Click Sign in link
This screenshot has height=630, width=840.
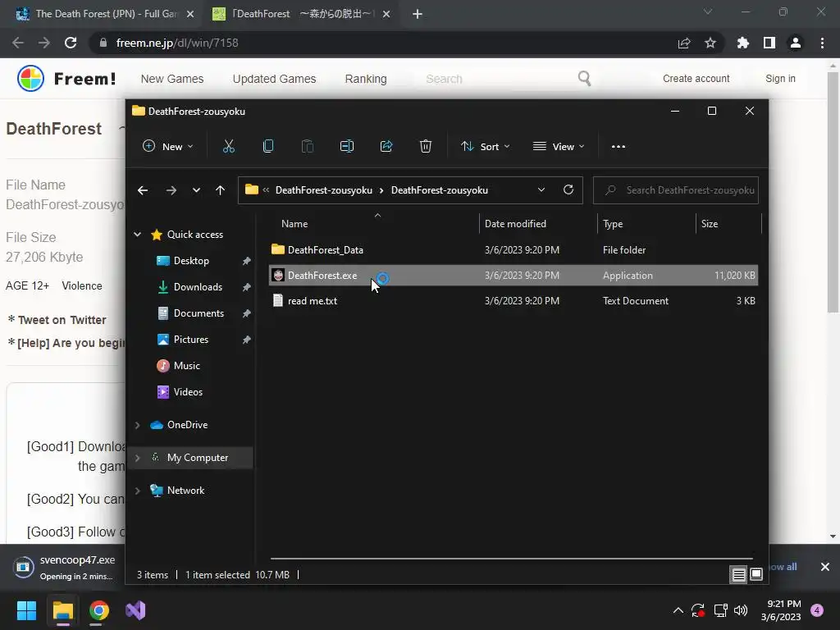(x=780, y=78)
